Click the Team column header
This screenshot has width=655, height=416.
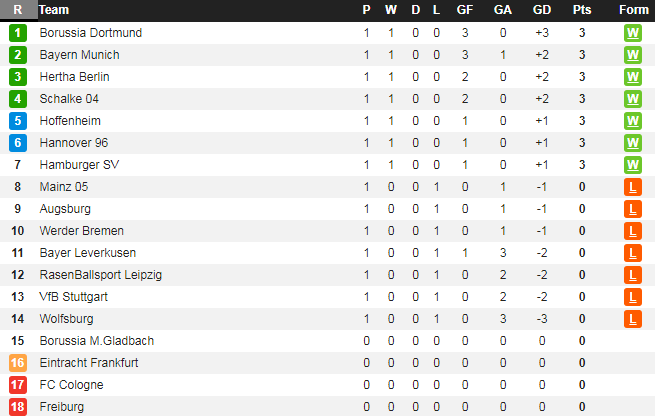54,10
